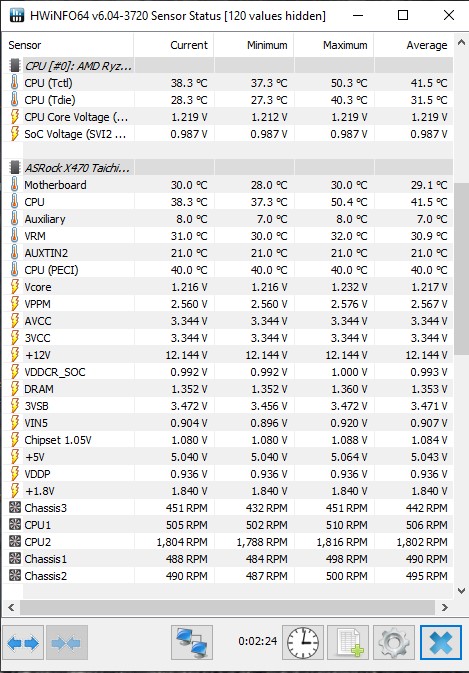Viewport: 469px width, 673px height.
Task: Click horizontal scrollbar right arrow
Action: pyautogui.click(x=445, y=607)
